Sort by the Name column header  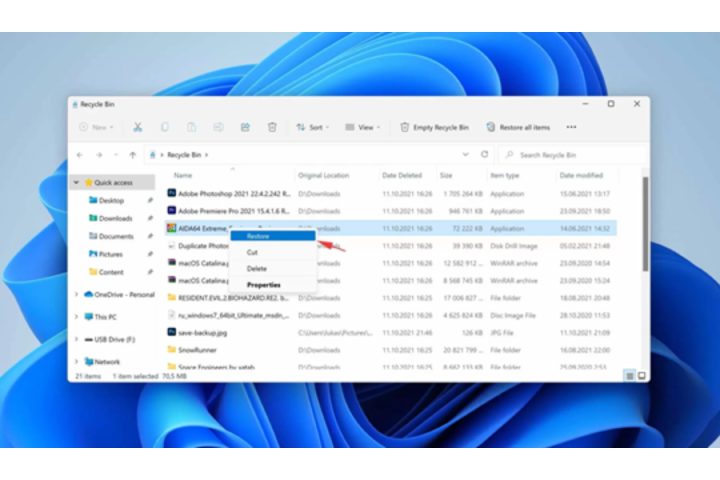tap(183, 175)
